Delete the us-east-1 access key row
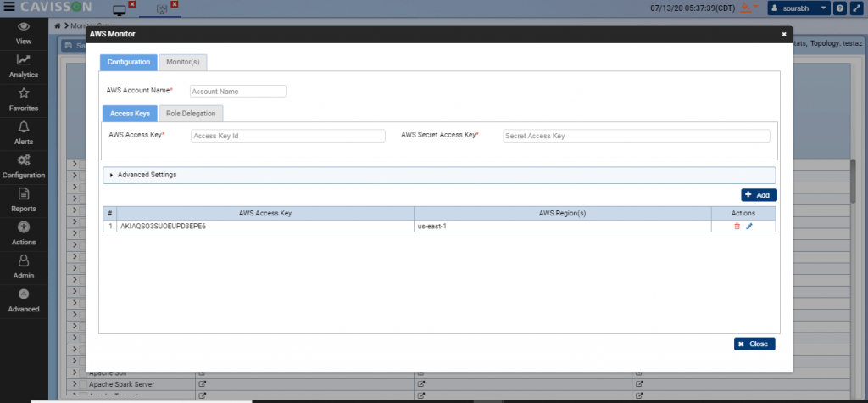This screenshot has width=868, height=403. click(x=737, y=227)
